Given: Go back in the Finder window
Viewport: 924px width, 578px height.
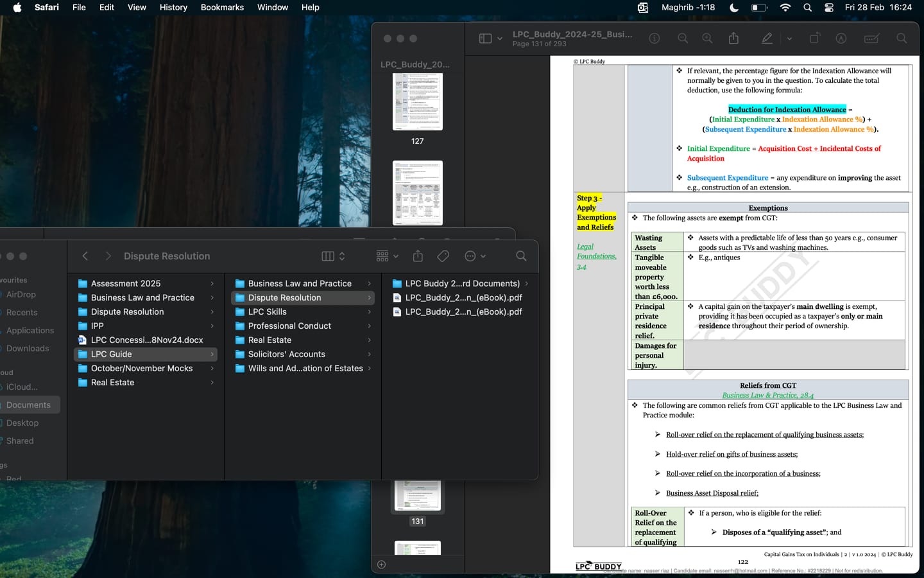Looking at the screenshot, I should [85, 256].
